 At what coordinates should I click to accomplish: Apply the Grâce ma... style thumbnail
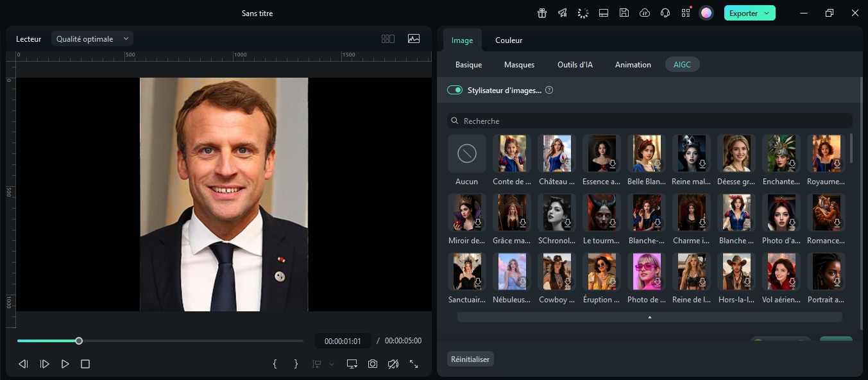512,212
